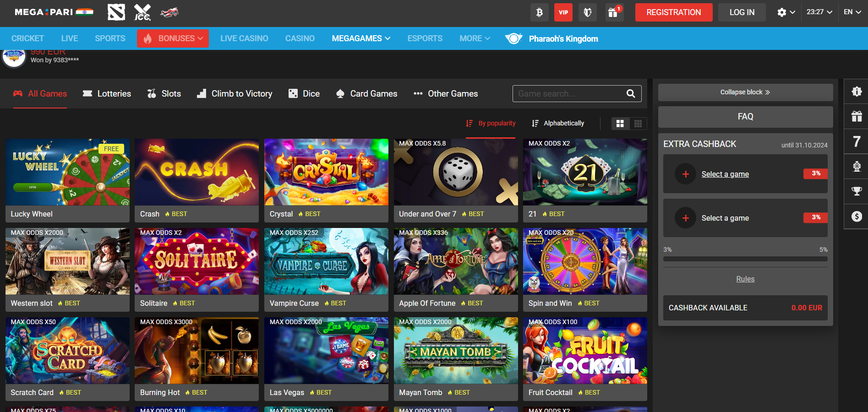Launch the 21 card game
This screenshot has width=868, height=412.
585,172
